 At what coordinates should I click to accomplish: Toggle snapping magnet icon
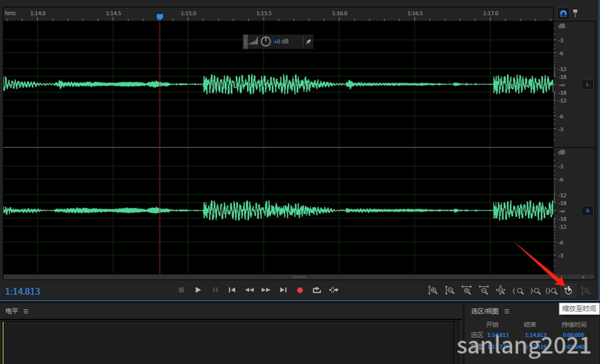(x=563, y=14)
